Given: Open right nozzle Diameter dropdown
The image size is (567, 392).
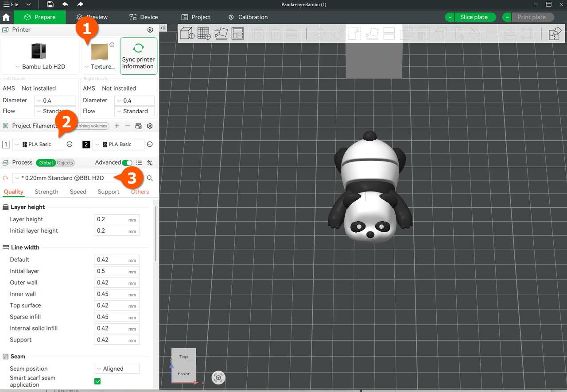Looking at the screenshot, I should coord(134,100).
